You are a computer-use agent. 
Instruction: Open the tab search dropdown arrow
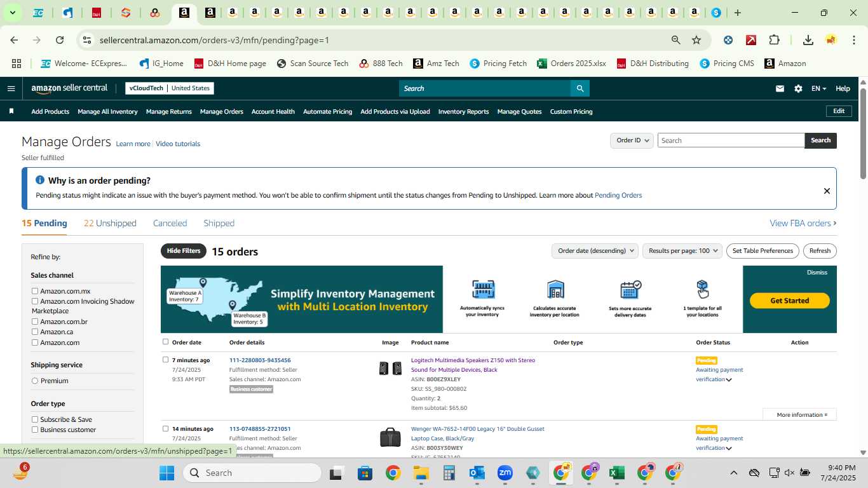13,13
